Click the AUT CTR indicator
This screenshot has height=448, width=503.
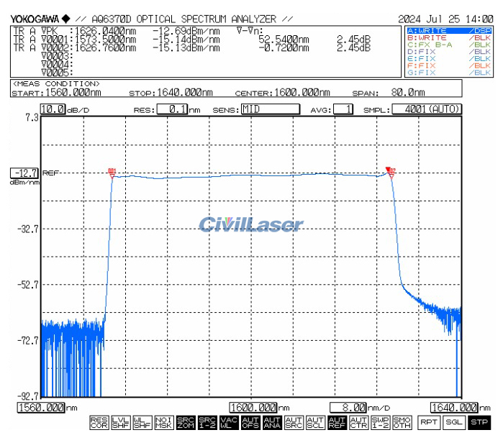tap(358, 422)
